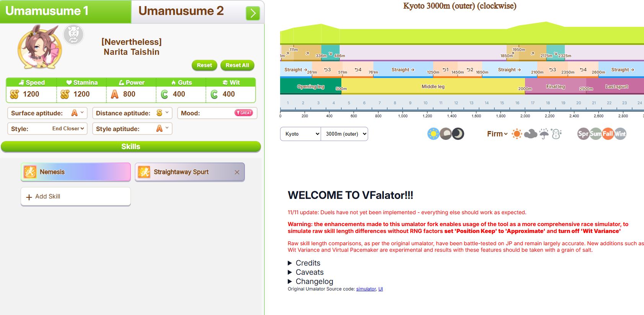The height and width of the screenshot is (315, 644).
Task: Click Nemesis skill icon
Action: tap(30, 172)
